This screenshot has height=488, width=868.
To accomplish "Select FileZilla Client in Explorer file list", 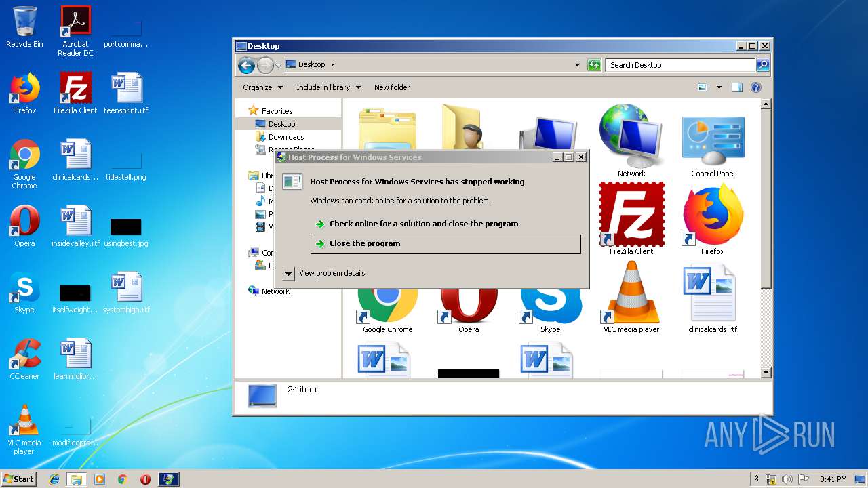I will 631,218.
